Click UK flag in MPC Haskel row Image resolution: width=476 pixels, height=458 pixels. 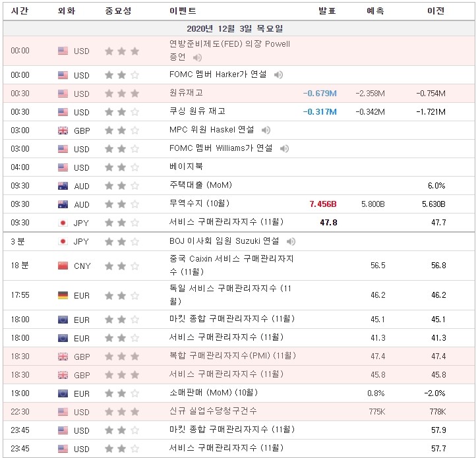63,130
